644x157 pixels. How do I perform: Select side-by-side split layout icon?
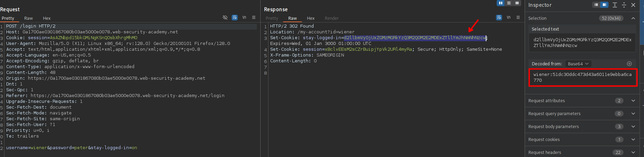coord(500,3)
